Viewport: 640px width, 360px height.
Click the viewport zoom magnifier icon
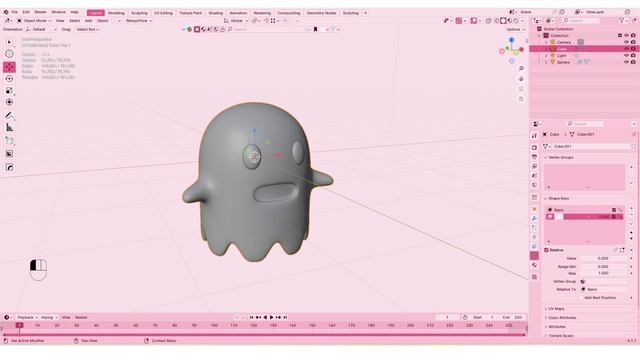tap(521, 69)
